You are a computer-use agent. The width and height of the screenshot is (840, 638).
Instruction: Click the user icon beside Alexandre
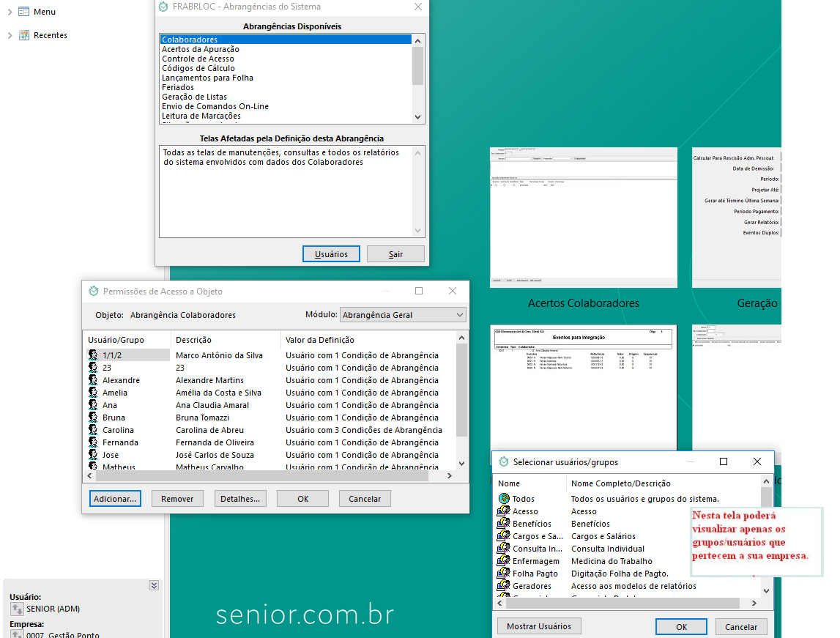click(93, 380)
